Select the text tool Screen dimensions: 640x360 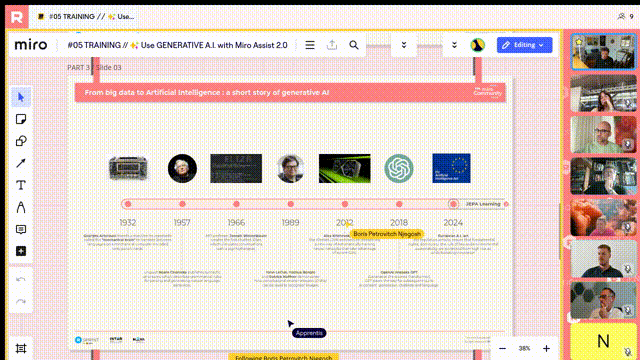click(21, 185)
